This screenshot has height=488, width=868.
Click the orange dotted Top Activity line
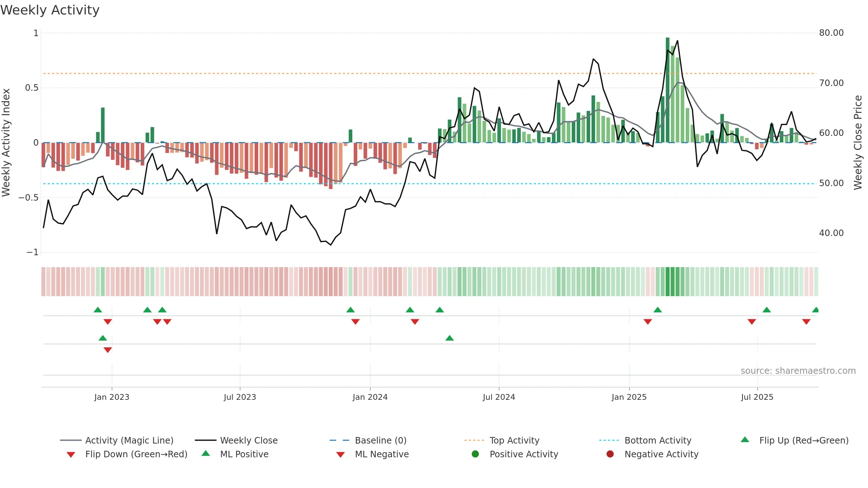[x=430, y=73]
